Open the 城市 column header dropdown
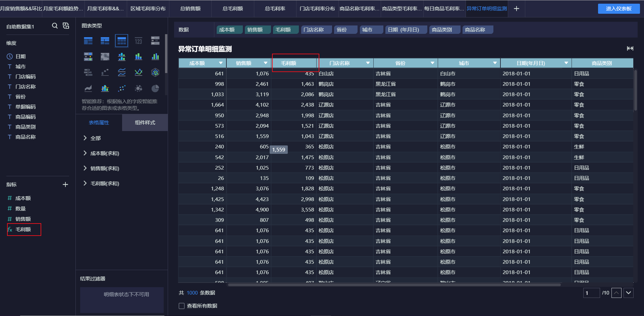 pos(495,63)
